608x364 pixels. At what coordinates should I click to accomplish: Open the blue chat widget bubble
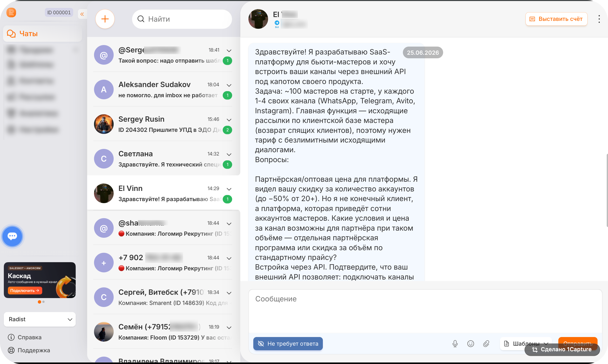click(12, 236)
